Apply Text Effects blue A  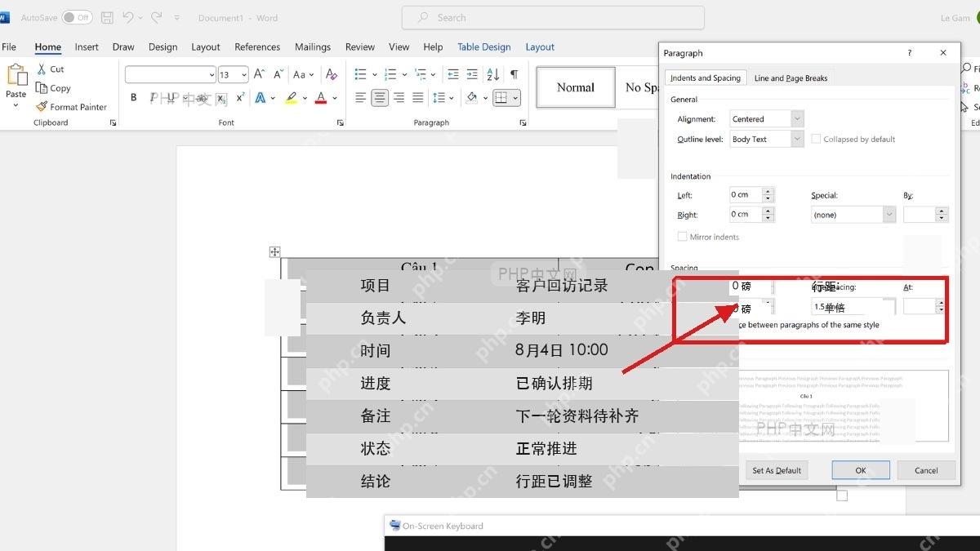[261, 98]
